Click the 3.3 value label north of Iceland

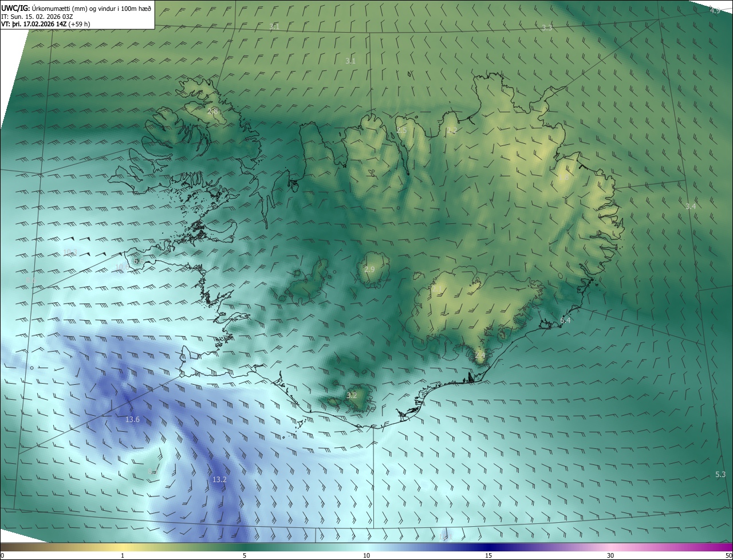(x=547, y=28)
